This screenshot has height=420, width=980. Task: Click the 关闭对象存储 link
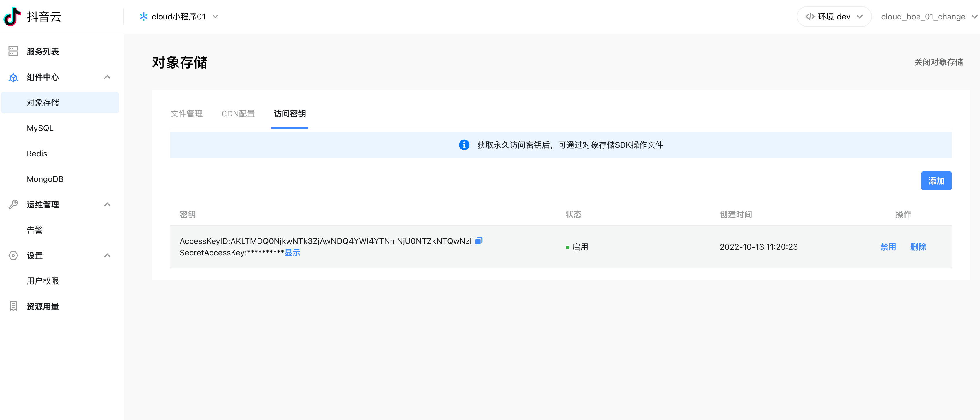click(x=938, y=62)
